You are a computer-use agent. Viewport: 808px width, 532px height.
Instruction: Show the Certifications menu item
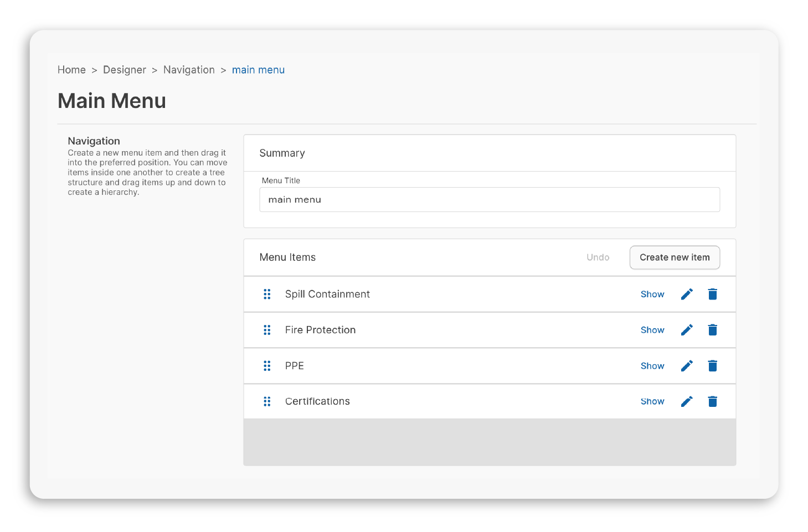[x=652, y=401]
